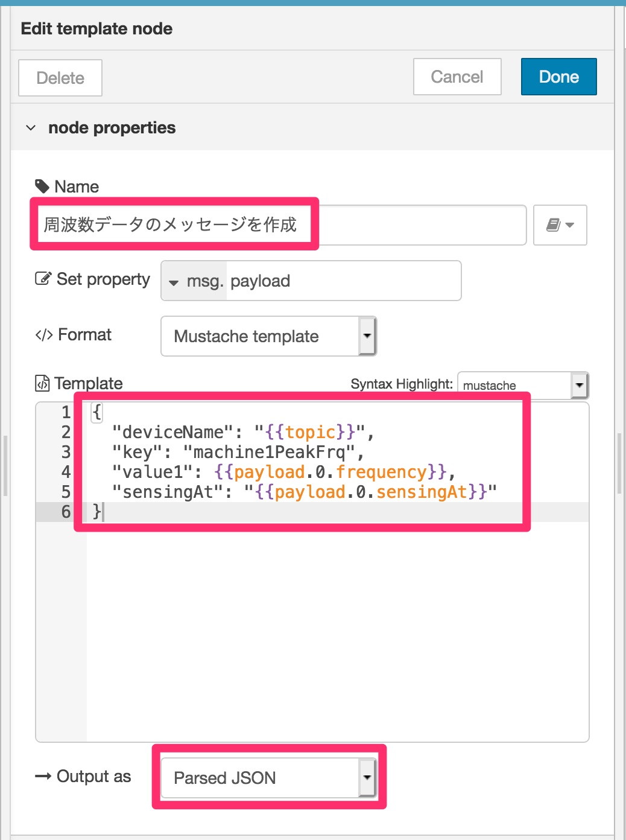
Task: Click the Done button
Action: (x=559, y=77)
